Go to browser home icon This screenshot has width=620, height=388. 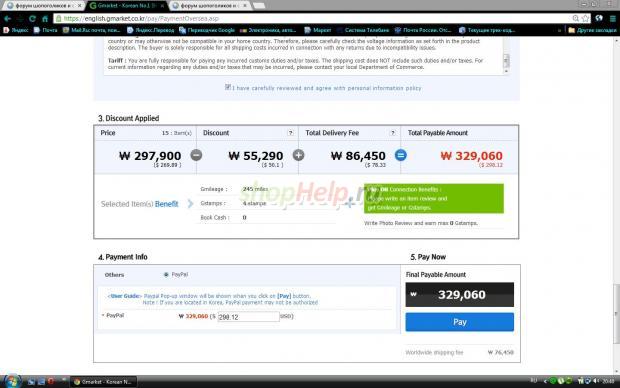point(45,19)
